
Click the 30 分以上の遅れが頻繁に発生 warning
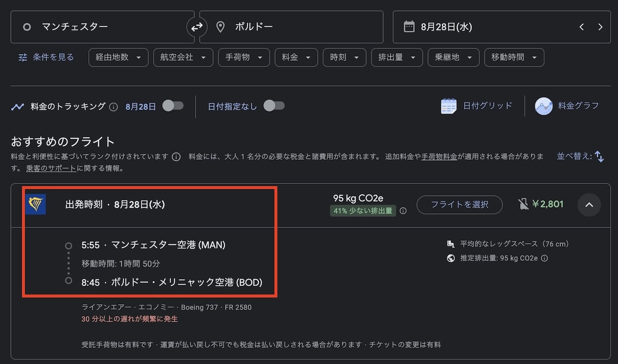129,319
